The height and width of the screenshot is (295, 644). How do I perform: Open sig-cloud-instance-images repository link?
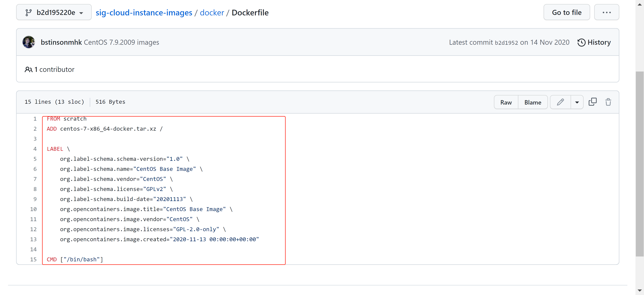(x=144, y=13)
